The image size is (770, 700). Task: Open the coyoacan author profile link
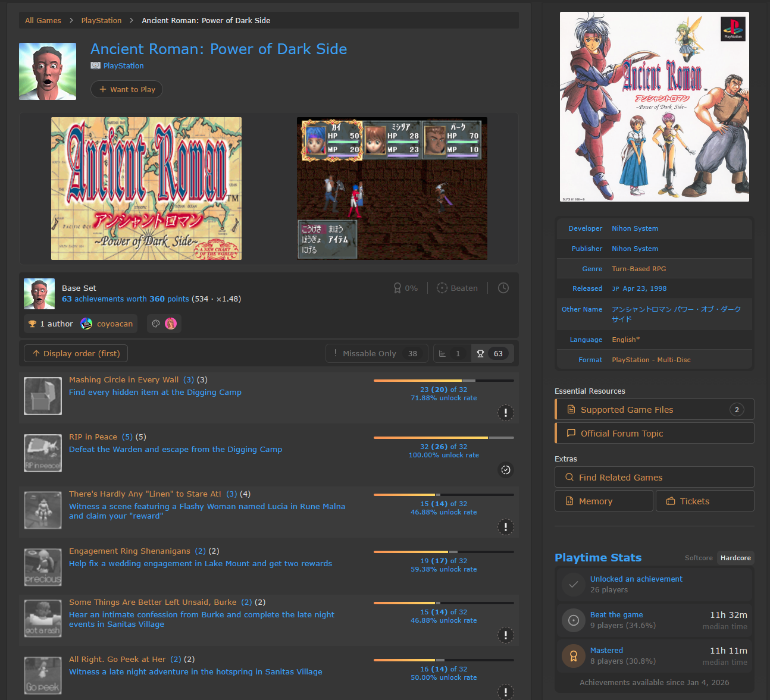coord(115,324)
